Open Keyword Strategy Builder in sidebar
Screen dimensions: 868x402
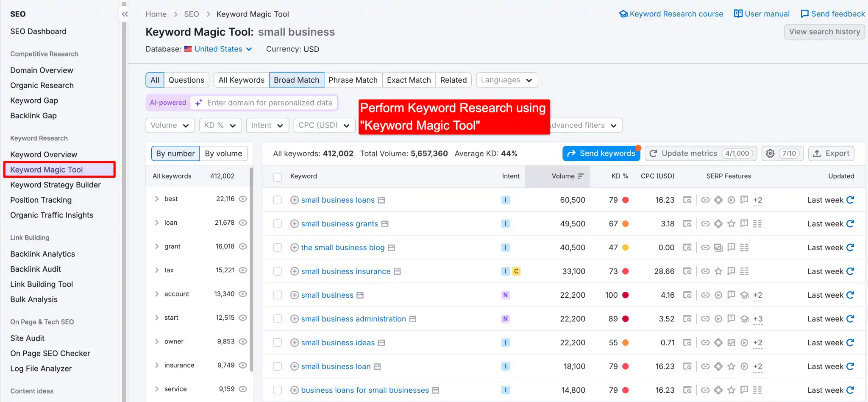tap(56, 185)
